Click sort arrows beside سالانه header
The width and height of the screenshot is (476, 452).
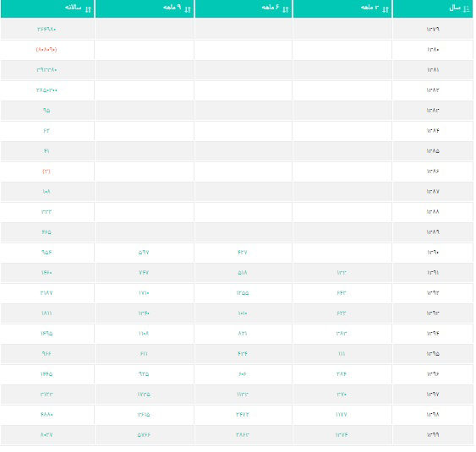(88, 9)
